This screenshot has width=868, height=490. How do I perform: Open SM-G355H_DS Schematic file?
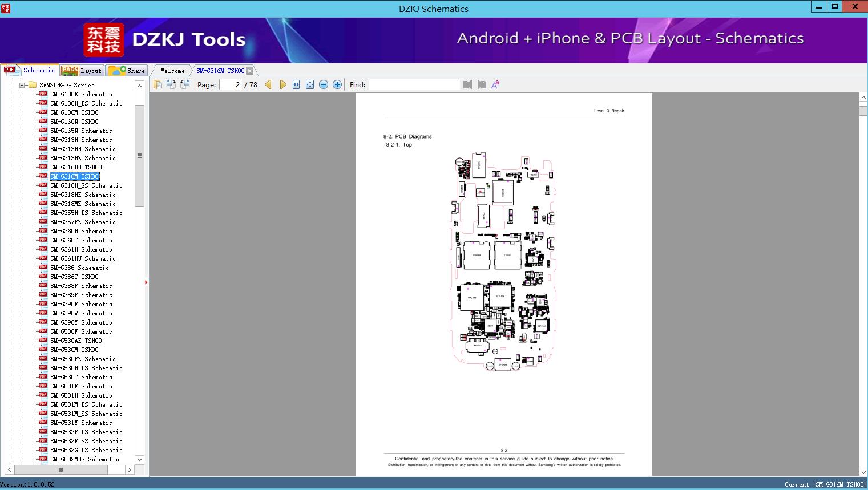click(x=86, y=213)
